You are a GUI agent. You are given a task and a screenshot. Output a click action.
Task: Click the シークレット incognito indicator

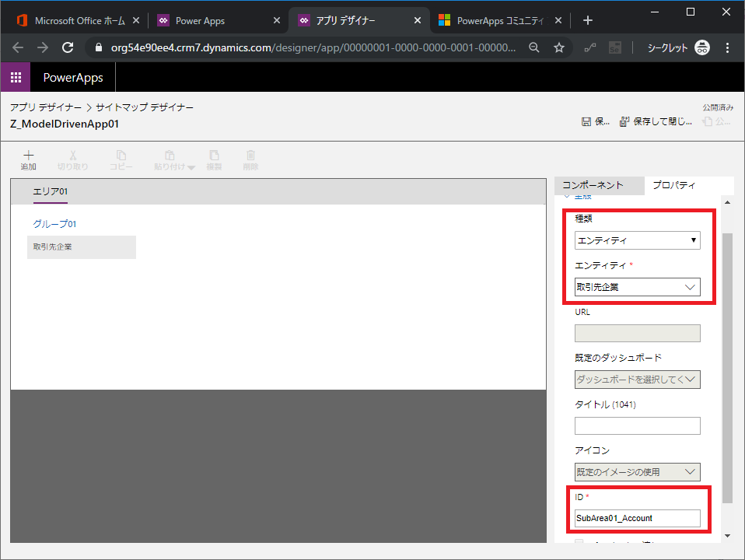coord(678,47)
